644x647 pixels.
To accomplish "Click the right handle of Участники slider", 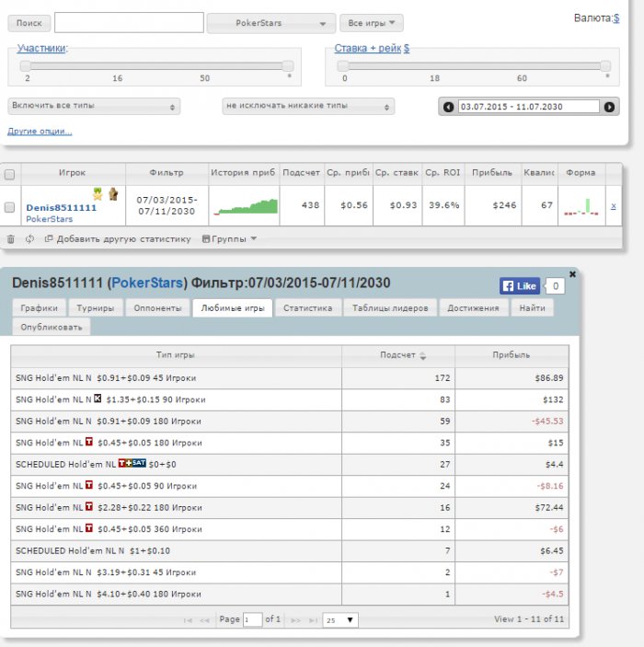I will click(288, 66).
